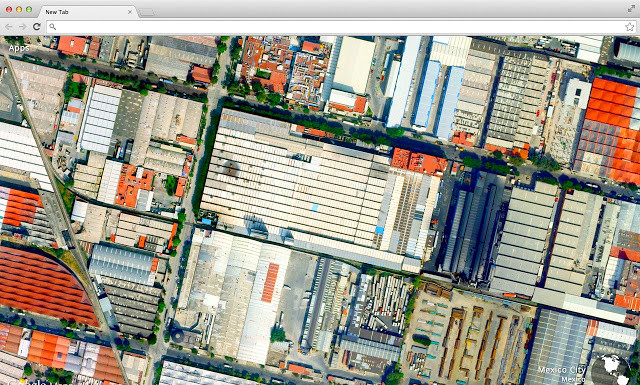Enter fullscreen with the top-right arrows icon
The height and width of the screenshot is (385, 640).
point(631,9)
